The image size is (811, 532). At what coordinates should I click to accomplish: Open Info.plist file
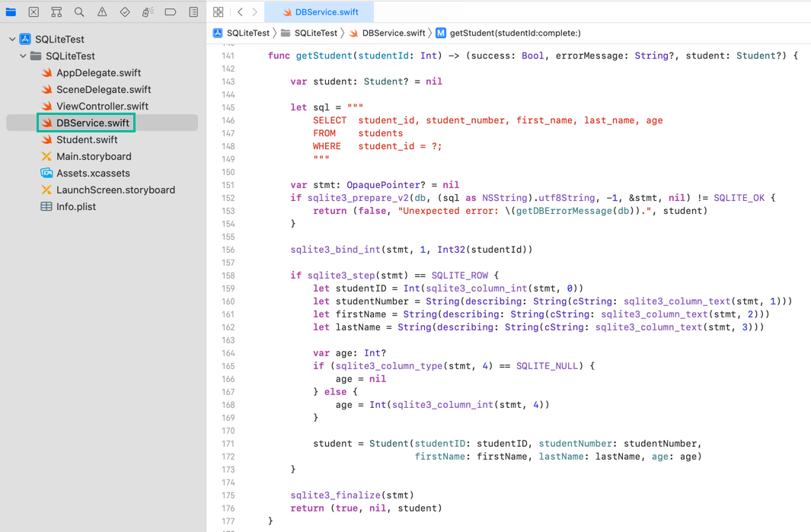point(76,206)
